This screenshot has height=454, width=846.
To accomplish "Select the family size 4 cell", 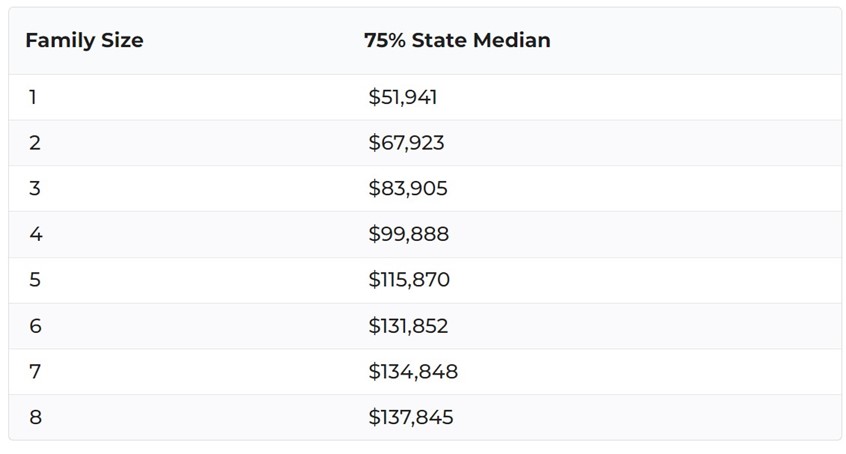I will tap(35, 234).
